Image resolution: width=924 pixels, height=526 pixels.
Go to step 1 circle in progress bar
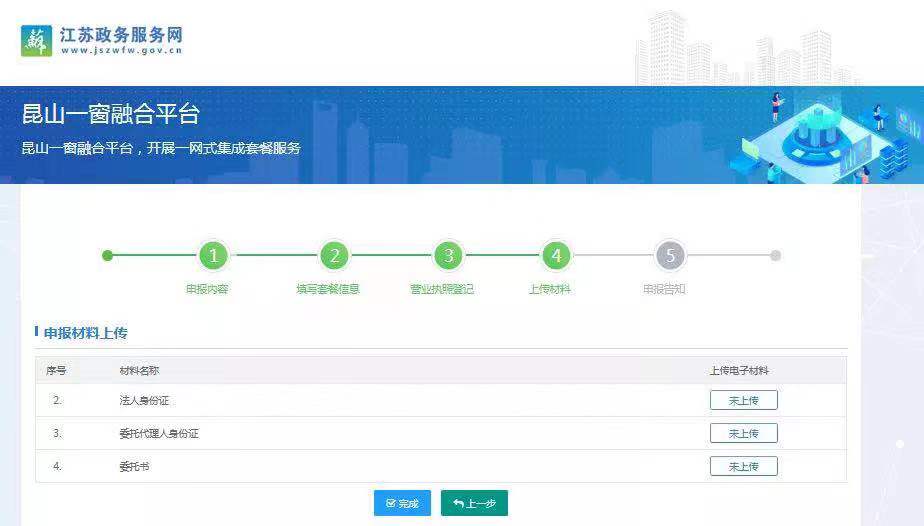pos(213,256)
